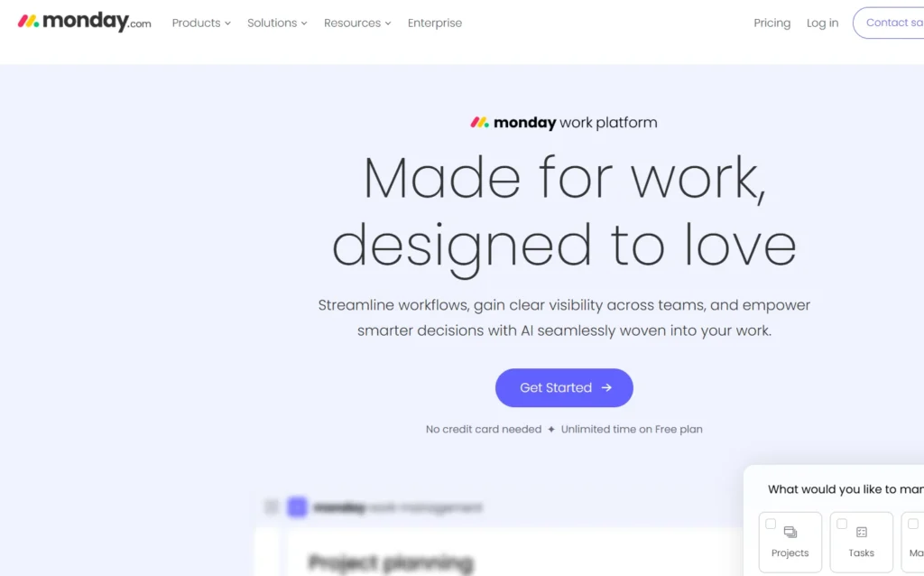Enable the third, partially visible checkbox
924x576 pixels.
click(913, 524)
